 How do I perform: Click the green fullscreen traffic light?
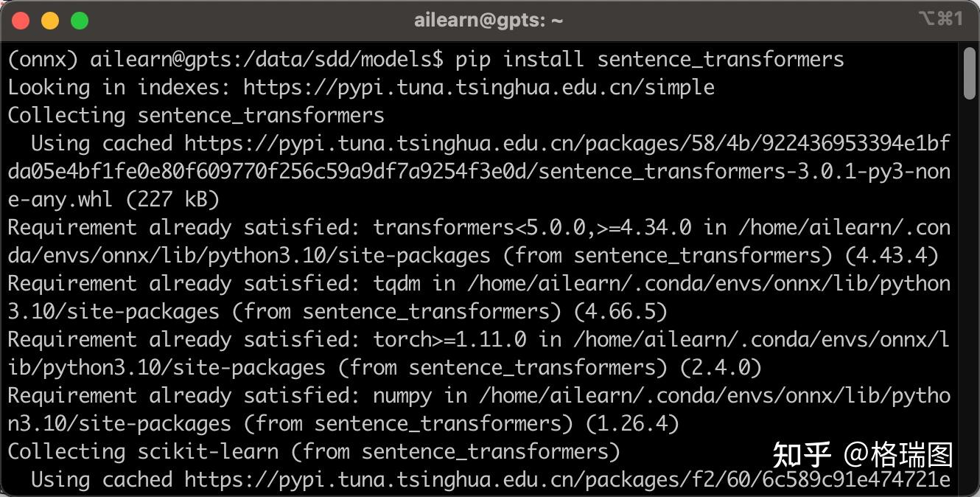tap(79, 20)
